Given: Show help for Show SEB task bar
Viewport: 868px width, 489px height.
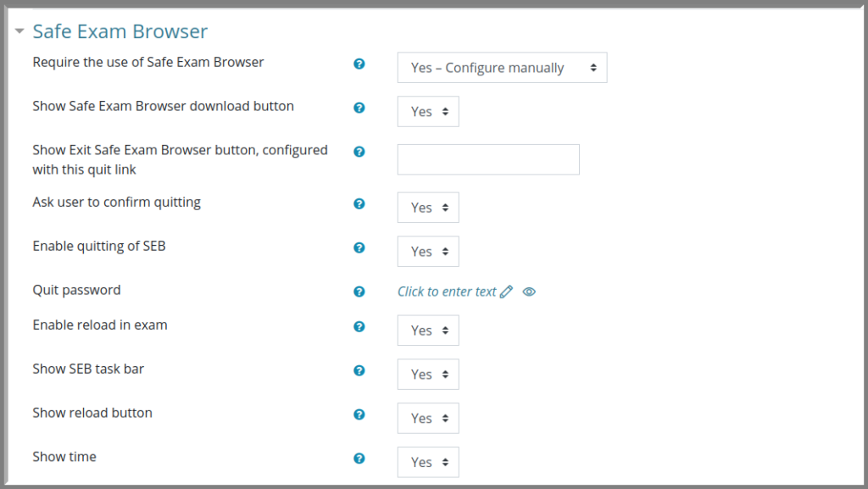Looking at the screenshot, I should point(359,370).
